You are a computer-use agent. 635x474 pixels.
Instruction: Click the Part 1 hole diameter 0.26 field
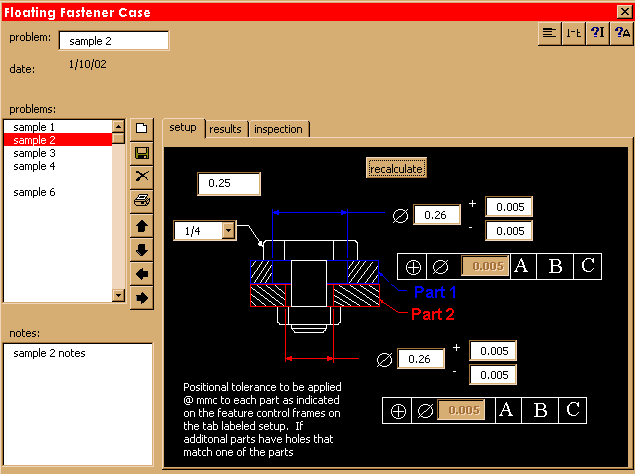coord(436,215)
